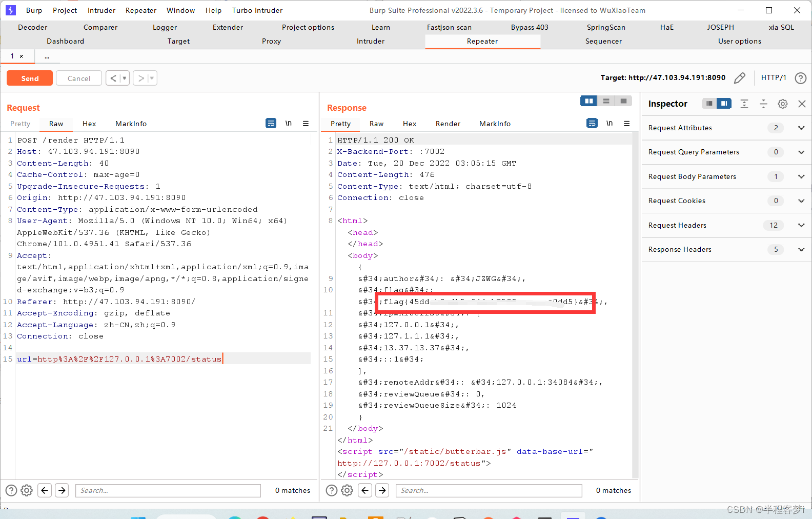The width and height of the screenshot is (812, 519).
Task: Go forward to next request in history
Action: click(141, 78)
